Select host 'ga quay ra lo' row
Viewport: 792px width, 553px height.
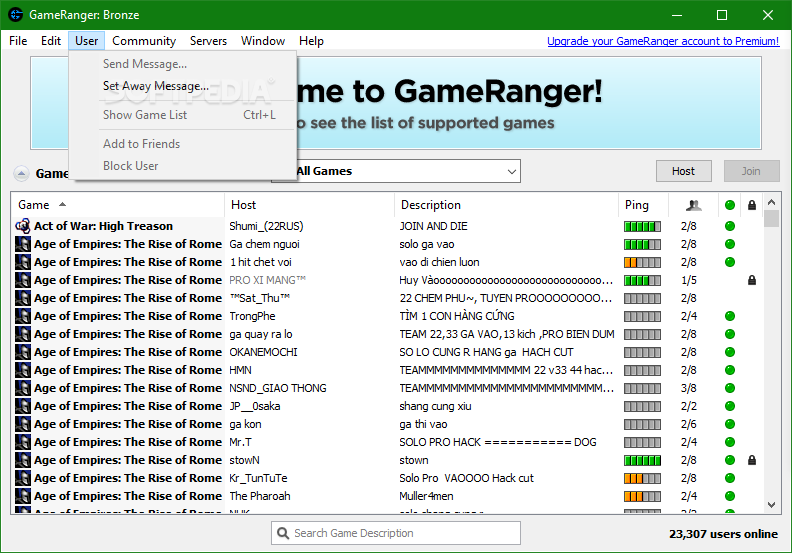[261, 334]
